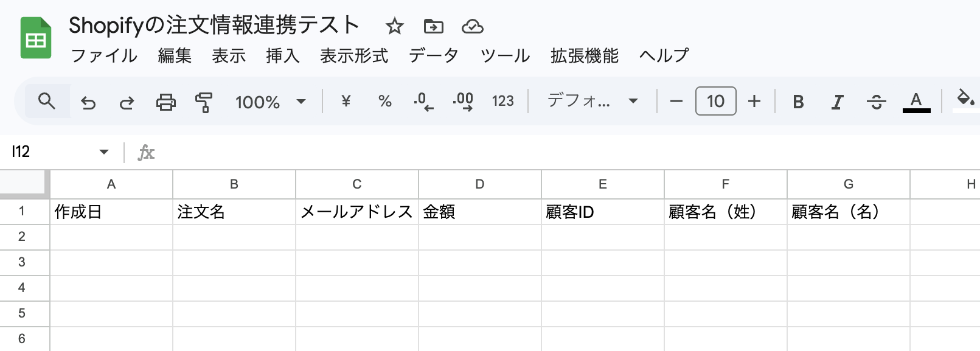Toggle bold formatting
Viewport: 980px width, 351px height.
pos(798,102)
